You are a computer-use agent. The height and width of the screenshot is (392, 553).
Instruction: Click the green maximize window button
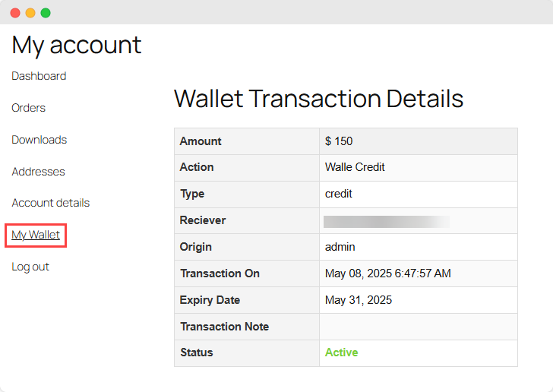[46, 13]
